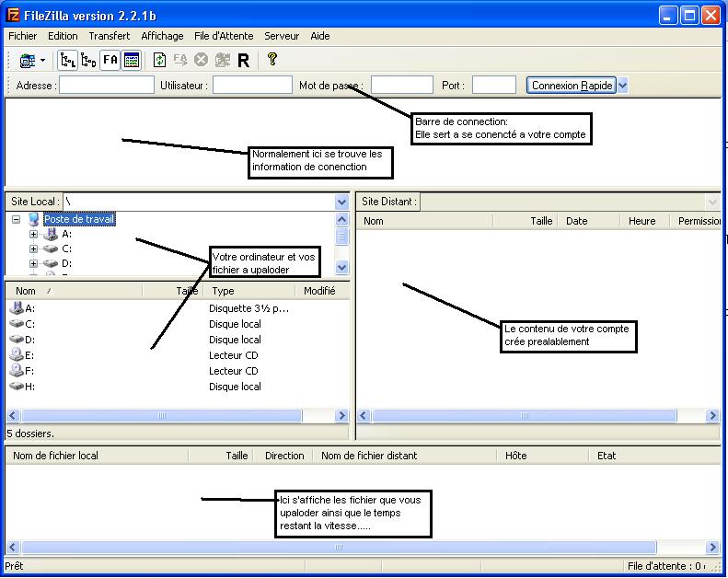The image size is (728, 578).
Task: Open the Site Local path dropdown
Action: pyautogui.click(x=341, y=202)
